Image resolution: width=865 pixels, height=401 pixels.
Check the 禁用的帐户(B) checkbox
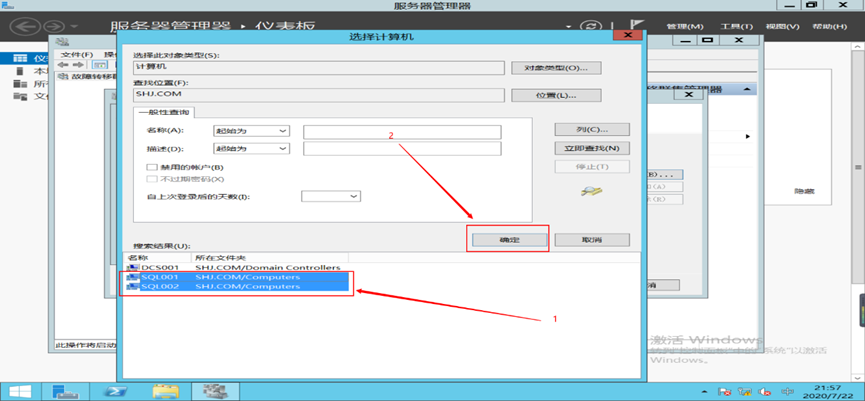[x=151, y=167]
